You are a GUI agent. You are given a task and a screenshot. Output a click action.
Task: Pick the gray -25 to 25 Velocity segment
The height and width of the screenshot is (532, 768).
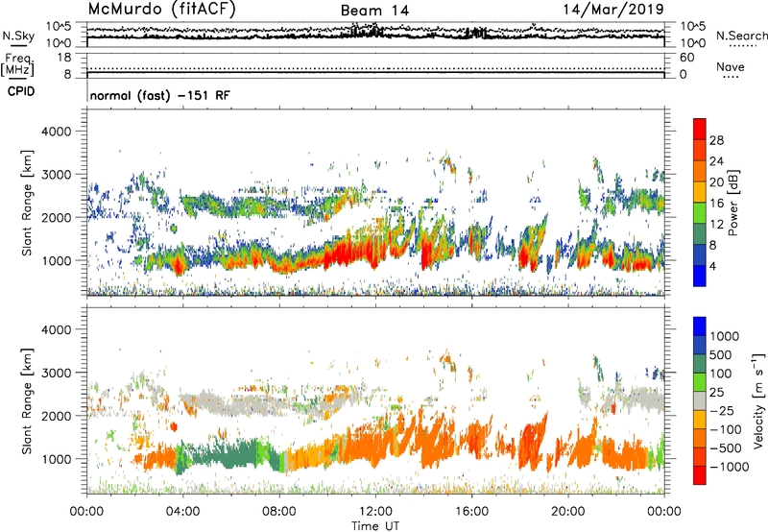coord(700,401)
